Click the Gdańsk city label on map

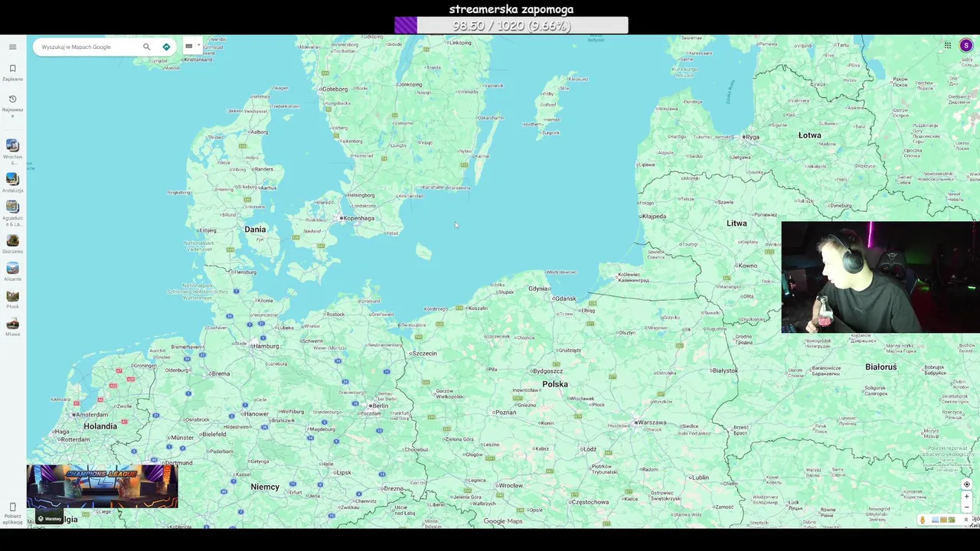565,298
